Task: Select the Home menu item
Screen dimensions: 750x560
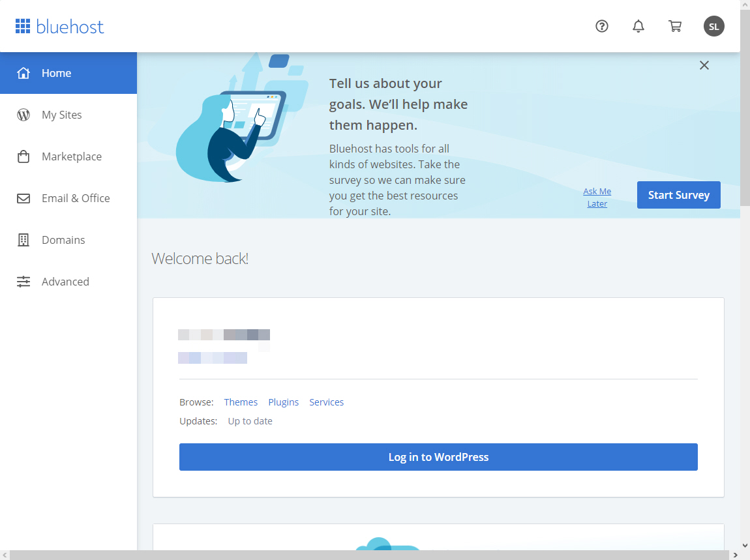Action: point(68,73)
